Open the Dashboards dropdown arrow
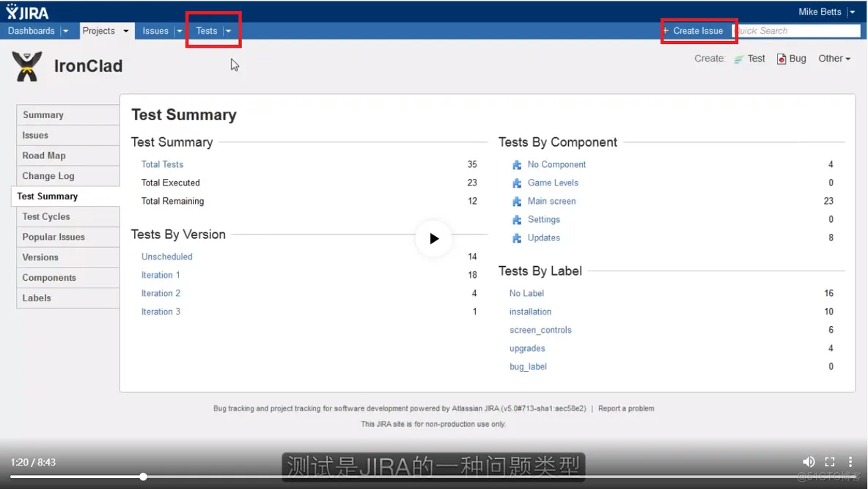The height and width of the screenshot is (489, 868). [x=65, y=31]
